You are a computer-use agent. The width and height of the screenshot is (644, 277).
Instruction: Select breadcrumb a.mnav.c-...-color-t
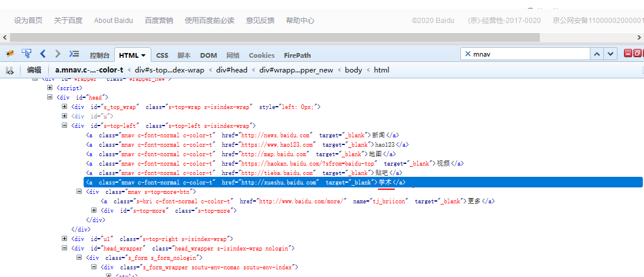89,70
